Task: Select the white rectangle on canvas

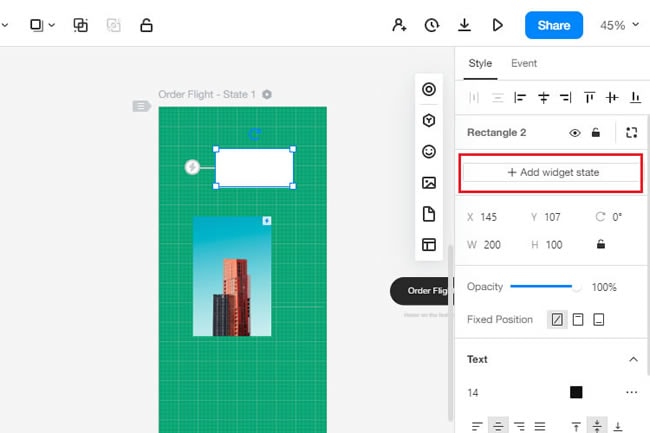Action: (255, 168)
